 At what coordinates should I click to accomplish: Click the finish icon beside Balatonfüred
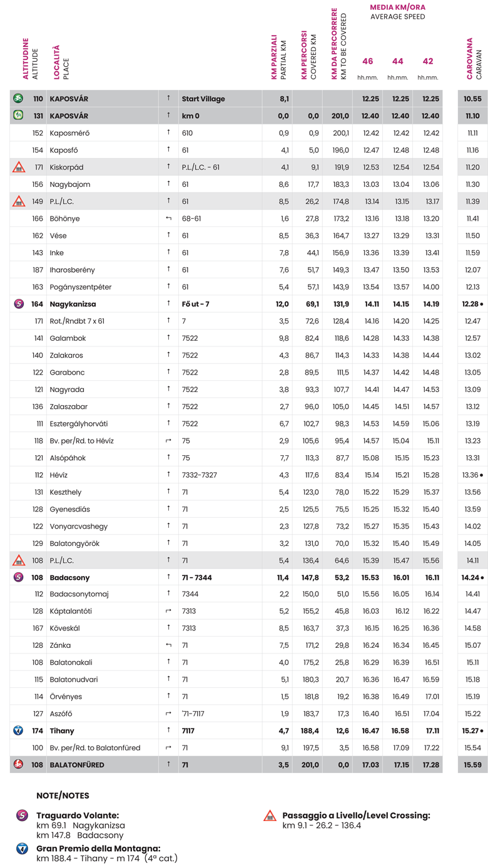pos(18,765)
